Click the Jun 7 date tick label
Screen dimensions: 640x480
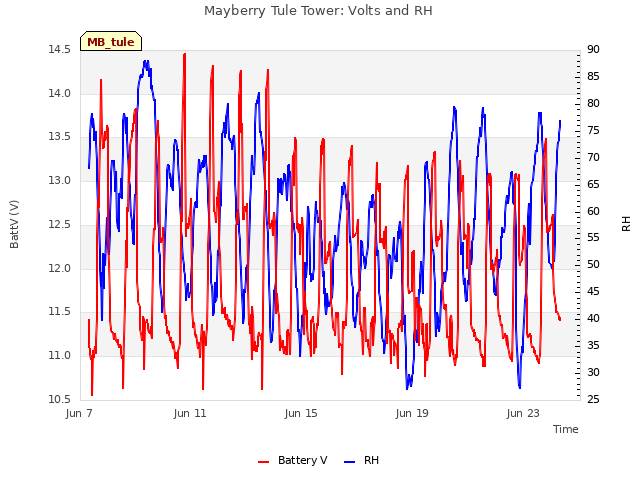(79, 413)
